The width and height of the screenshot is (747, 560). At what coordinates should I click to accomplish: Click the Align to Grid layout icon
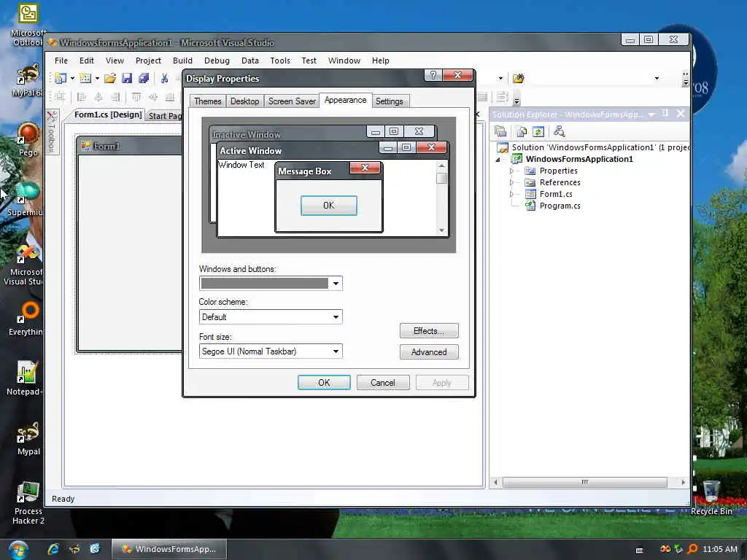coord(60,97)
